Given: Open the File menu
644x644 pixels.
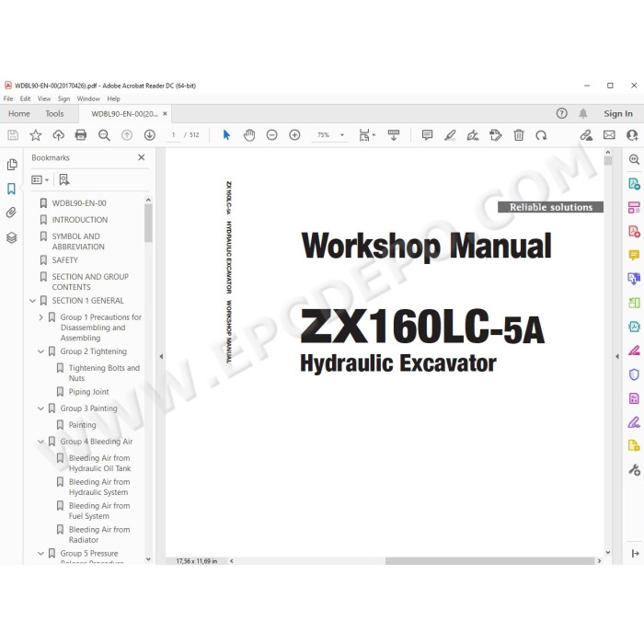Looking at the screenshot, I should click(x=8, y=98).
